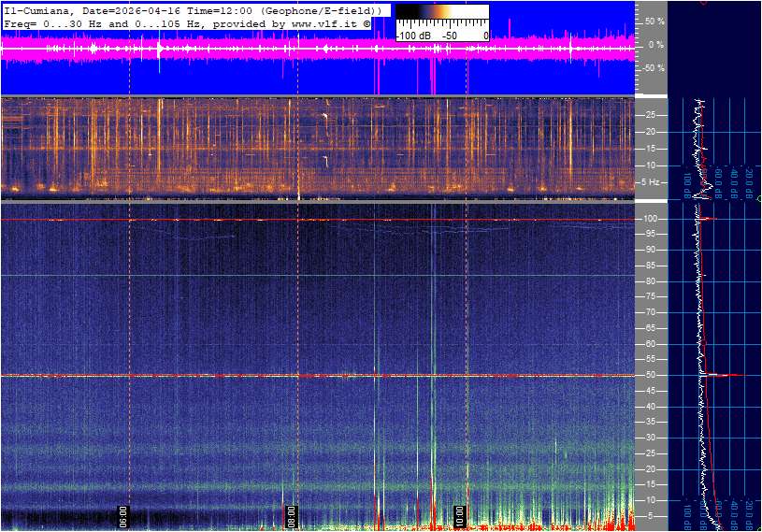
Task: Select the 10:00 time marker
Action: [459, 517]
